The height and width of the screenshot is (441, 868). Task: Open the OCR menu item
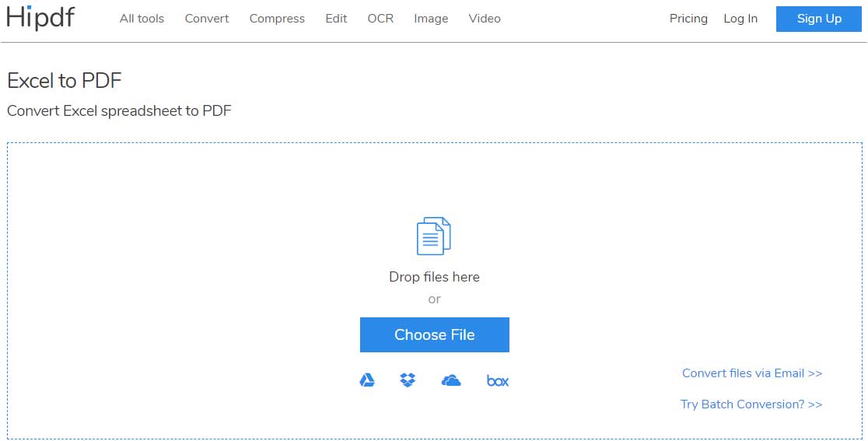[x=380, y=18]
